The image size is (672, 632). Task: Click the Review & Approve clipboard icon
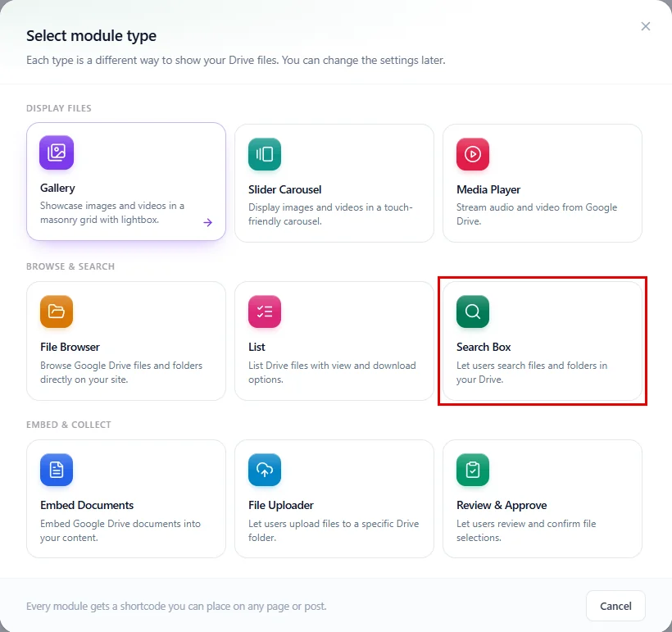(473, 470)
